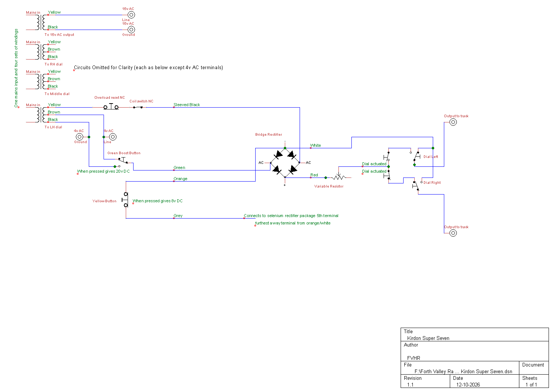
Task: Click the date 12-10-2026
Action: tap(468, 385)
